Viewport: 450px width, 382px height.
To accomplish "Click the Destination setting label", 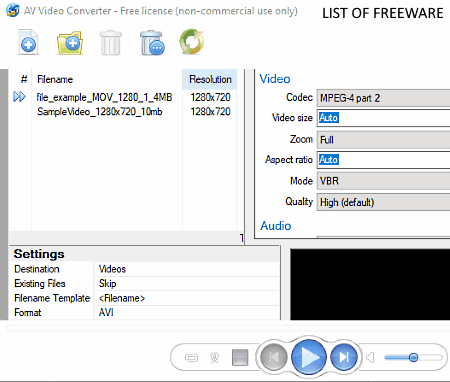I will click(x=37, y=269).
